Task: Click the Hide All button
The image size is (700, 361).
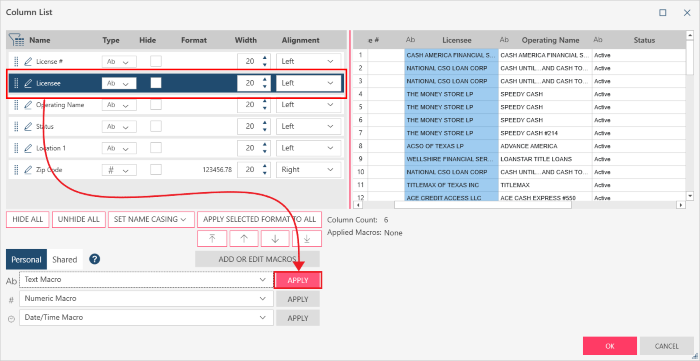Action: click(x=28, y=219)
